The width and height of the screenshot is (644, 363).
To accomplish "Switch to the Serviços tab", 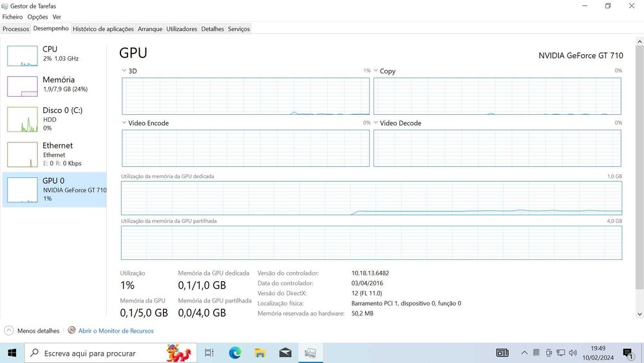I will [x=239, y=29].
